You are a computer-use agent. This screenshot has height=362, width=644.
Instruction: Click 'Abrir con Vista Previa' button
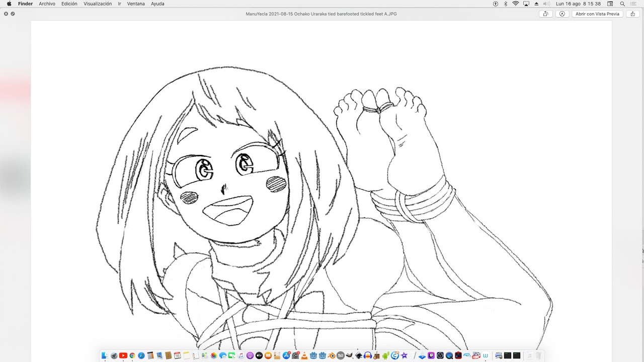[x=597, y=14]
